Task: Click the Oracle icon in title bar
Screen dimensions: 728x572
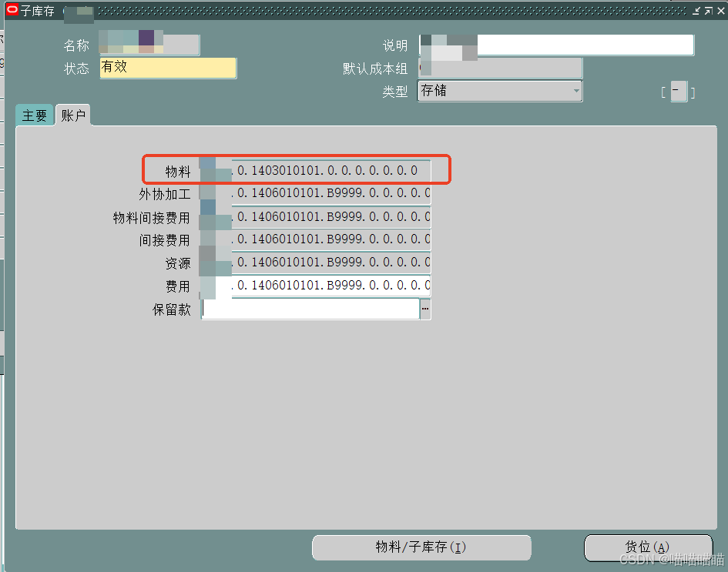Action: (12, 10)
